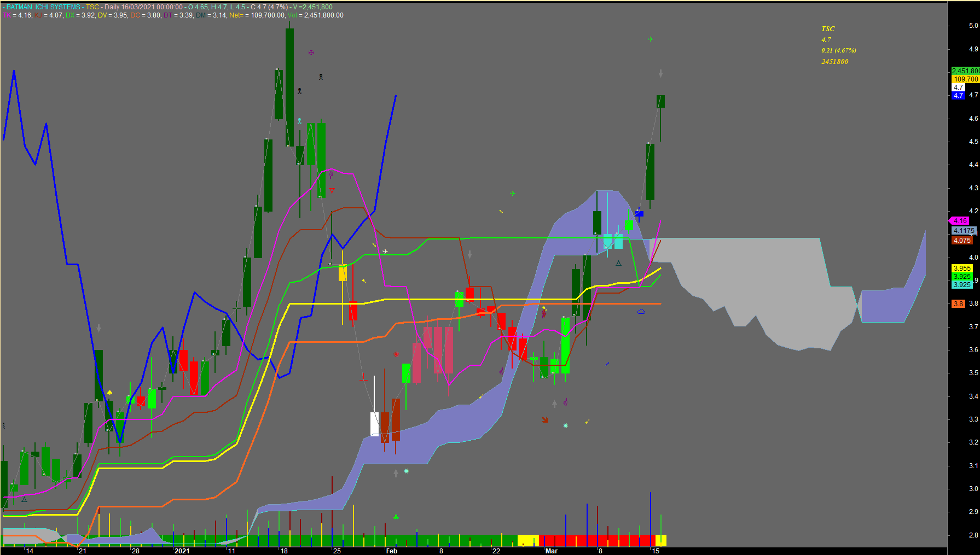Click the blue square marker on the mid-March candle
Viewport: 980px width, 555px height.
tap(639, 214)
